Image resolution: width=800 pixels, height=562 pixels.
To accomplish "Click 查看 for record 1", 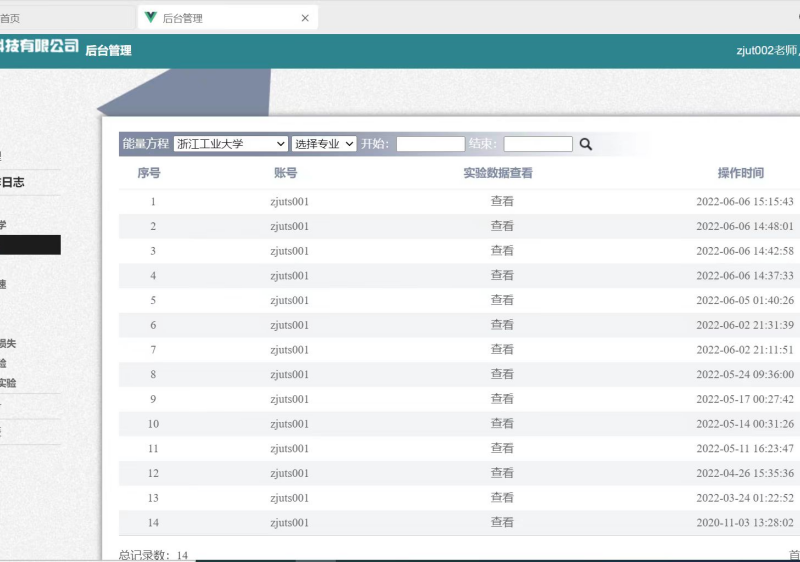I will pyautogui.click(x=502, y=201).
